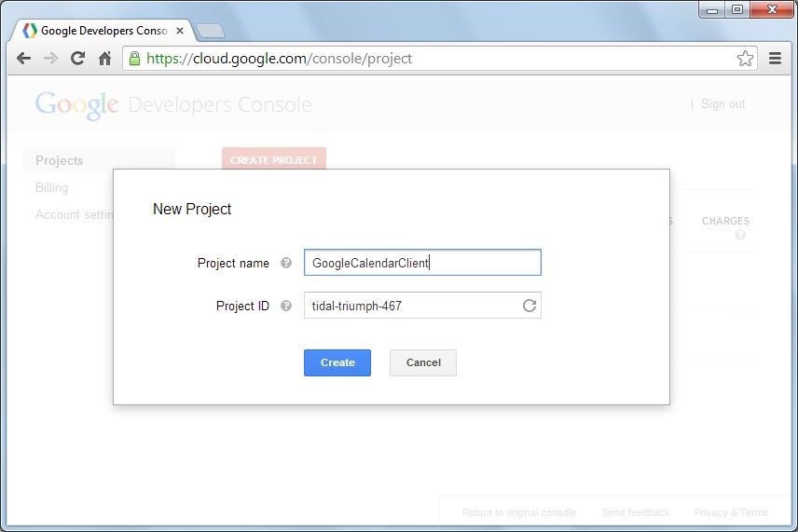
Task: Click the browser forward arrow
Action: [51, 59]
